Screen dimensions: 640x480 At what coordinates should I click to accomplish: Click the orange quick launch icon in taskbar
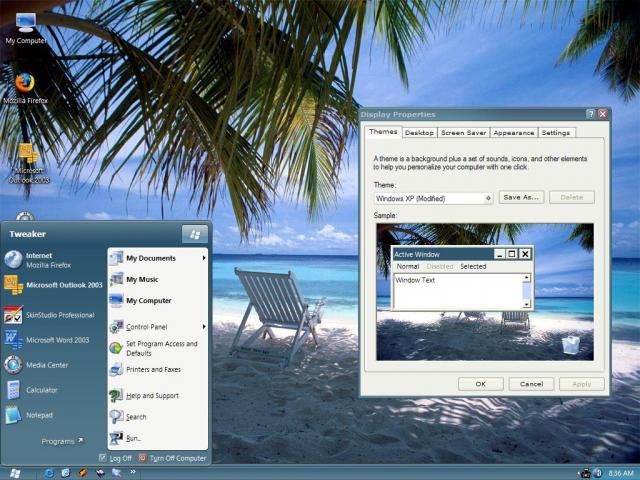click(83, 473)
